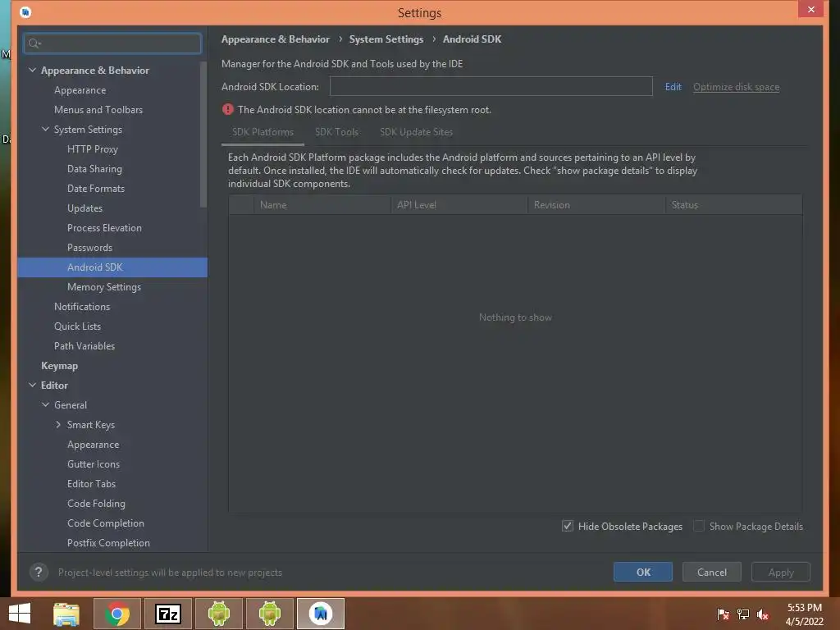This screenshot has width=840, height=630.
Task: Enable Show Package Details checkbox
Action: coord(699,526)
